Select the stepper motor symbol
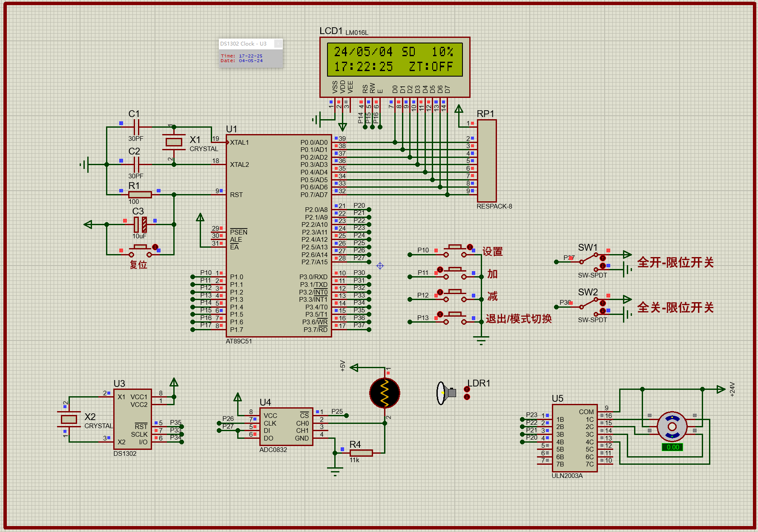 [672, 426]
